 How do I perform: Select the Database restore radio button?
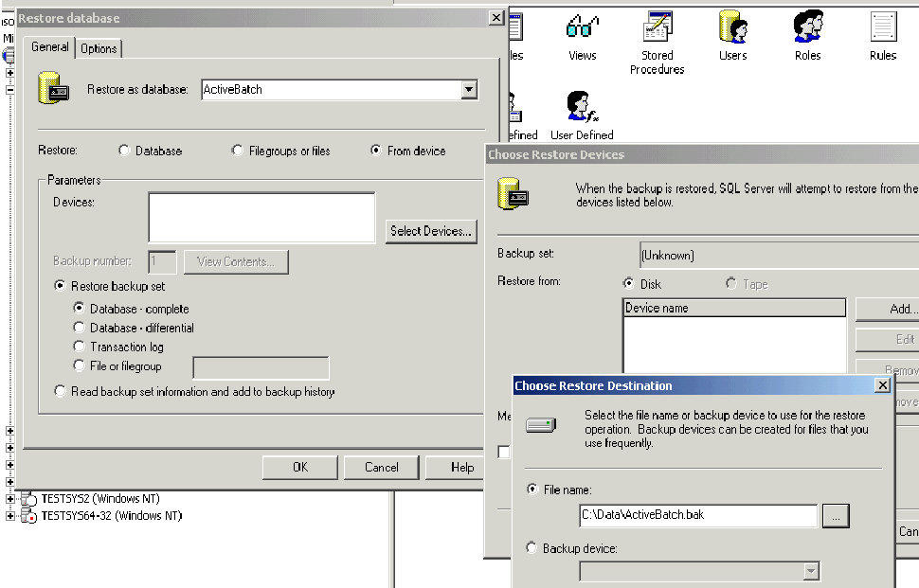pyautogui.click(x=124, y=151)
